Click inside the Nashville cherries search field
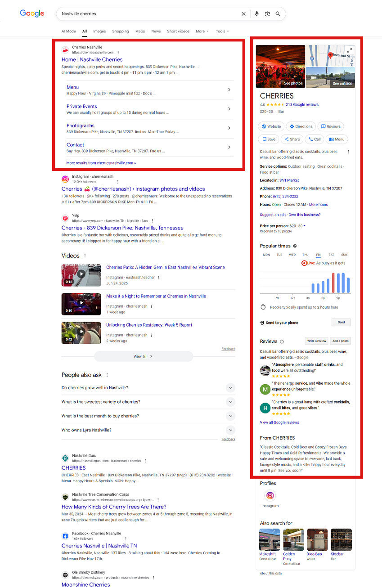This screenshot has height=588, width=382. (x=148, y=14)
